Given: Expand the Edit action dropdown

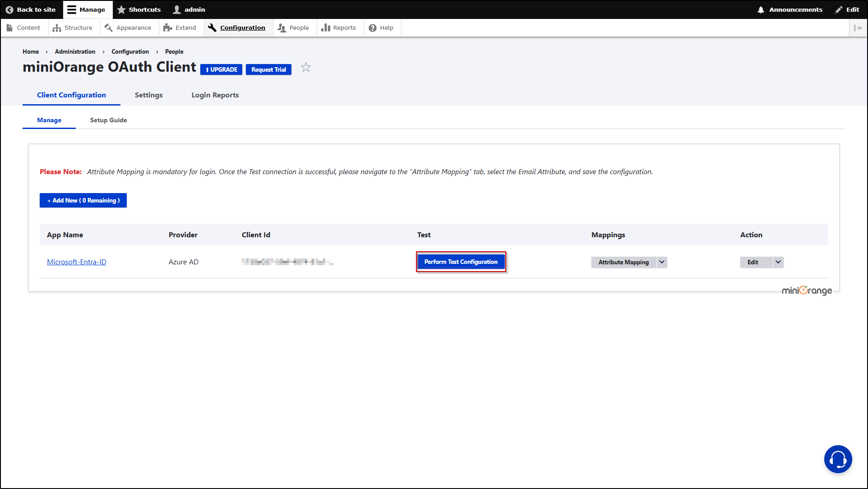Looking at the screenshot, I should pyautogui.click(x=777, y=262).
